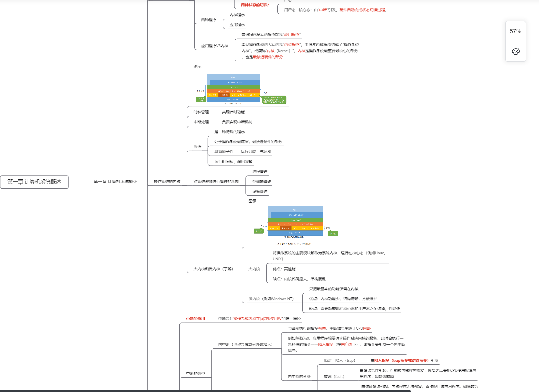539x392 pixels.
Task: Click the 存储器管理 node
Action: click(x=262, y=182)
